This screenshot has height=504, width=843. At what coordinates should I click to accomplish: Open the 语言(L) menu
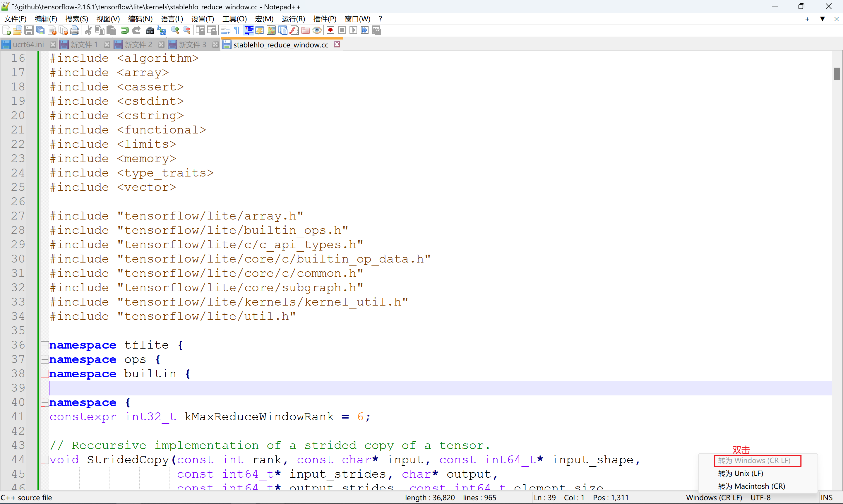[x=172, y=19]
